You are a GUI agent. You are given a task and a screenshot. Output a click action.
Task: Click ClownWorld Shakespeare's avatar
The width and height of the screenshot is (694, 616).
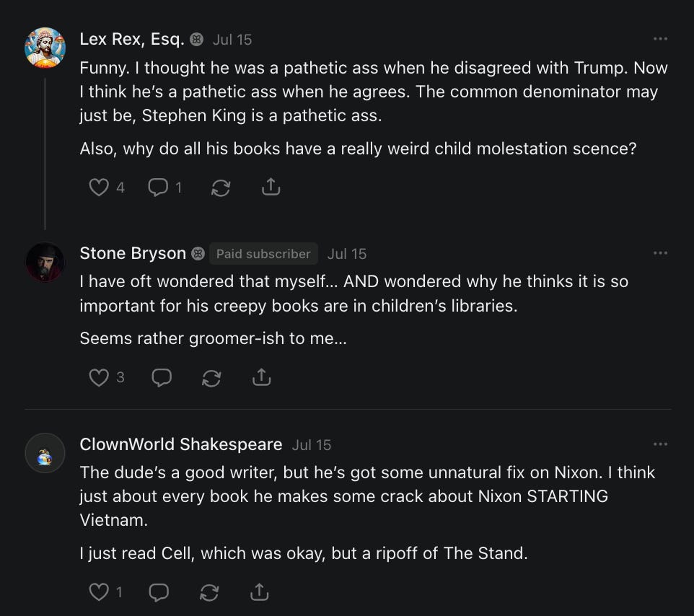tap(45, 453)
